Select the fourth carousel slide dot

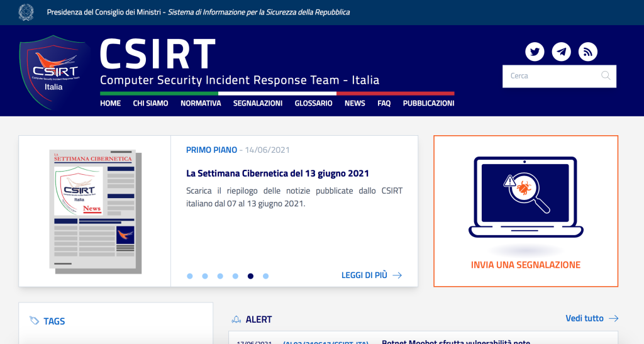click(235, 276)
